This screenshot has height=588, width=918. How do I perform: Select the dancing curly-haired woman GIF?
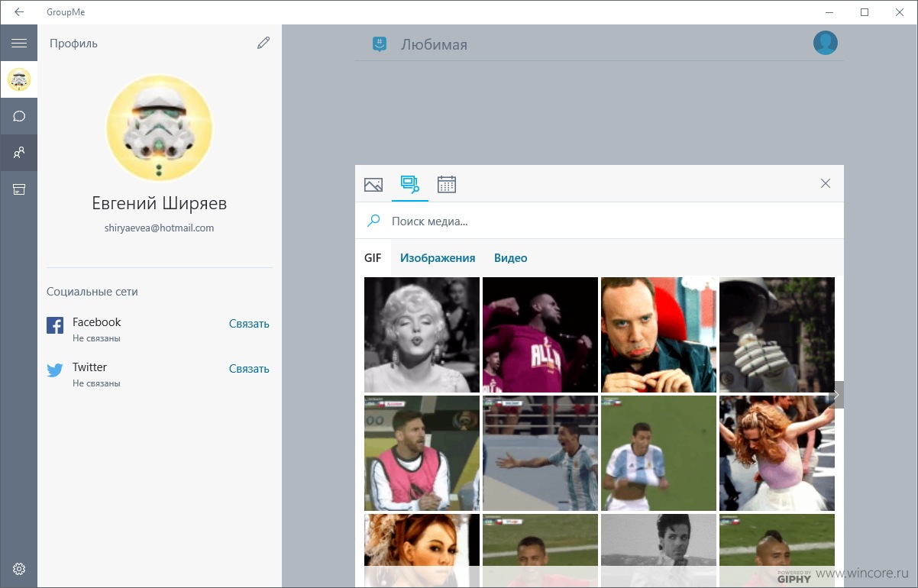tap(777, 453)
